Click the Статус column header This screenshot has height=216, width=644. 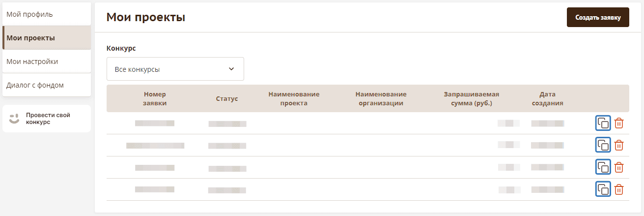226,99
